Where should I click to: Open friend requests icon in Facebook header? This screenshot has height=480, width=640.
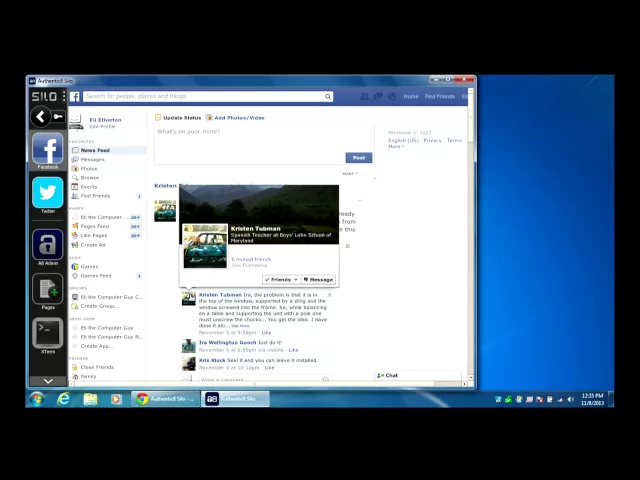[364, 96]
